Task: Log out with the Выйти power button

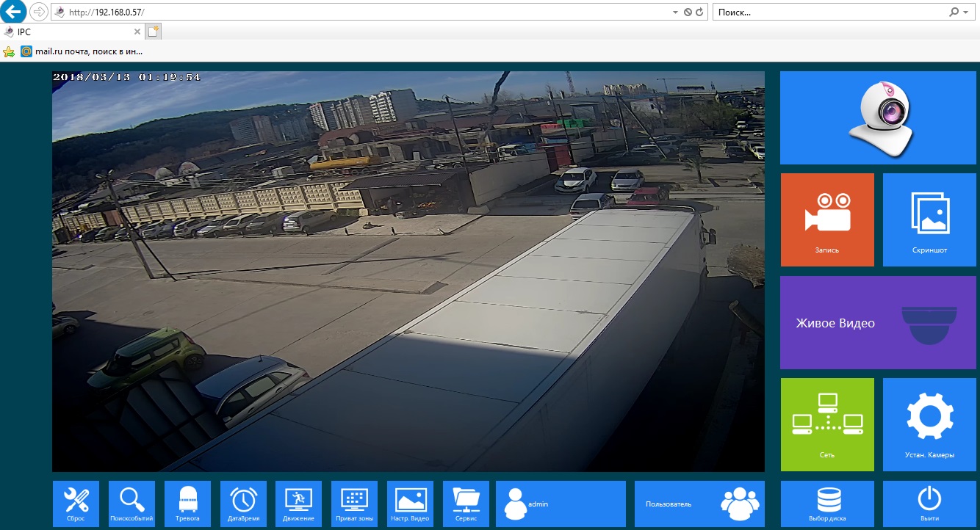Action: tap(929, 504)
